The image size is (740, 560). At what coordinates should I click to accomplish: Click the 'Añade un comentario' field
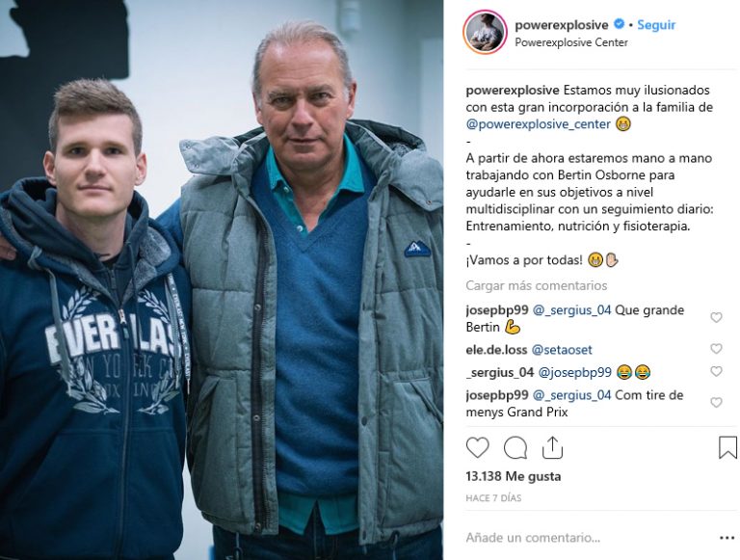[590, 538]
